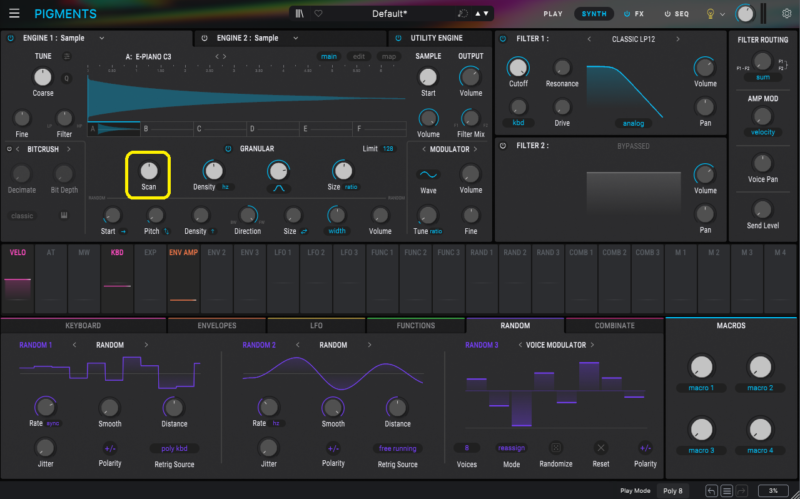Click the Default preset name field
The width and height of the screenshot is (800, 499).
tap(389, 14)
